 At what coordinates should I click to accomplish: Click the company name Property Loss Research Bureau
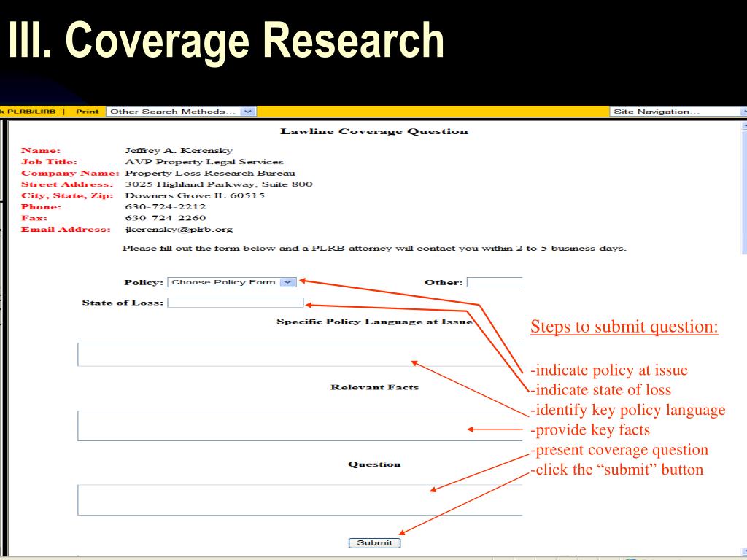coord(210,173)
